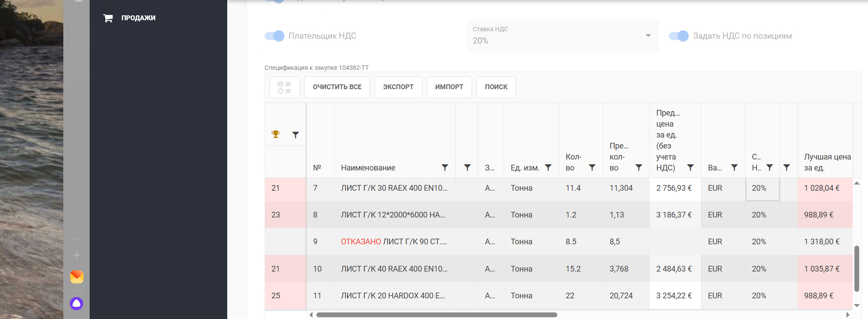This screenshot has width=868, height=319.
Task: Open the mail icon in sidebar
Action: [76, 277]
